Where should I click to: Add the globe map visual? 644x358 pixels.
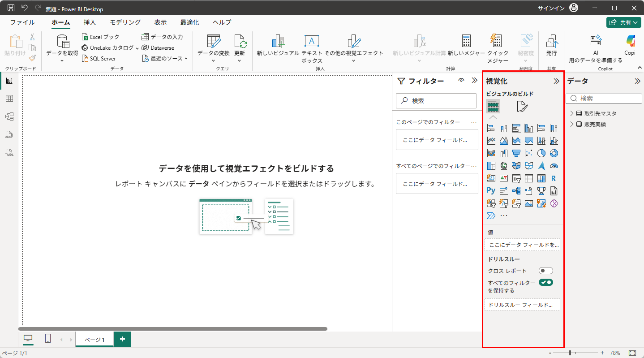coord(504,166)
